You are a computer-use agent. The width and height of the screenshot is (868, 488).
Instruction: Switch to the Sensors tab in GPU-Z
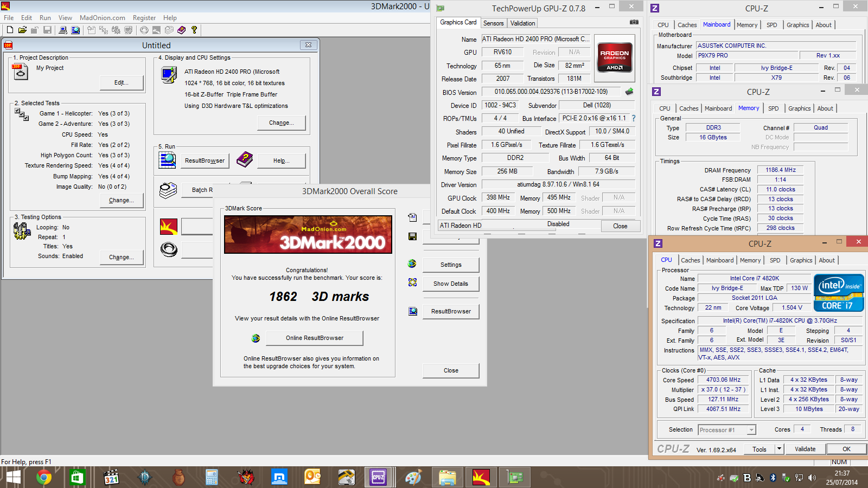494,23
